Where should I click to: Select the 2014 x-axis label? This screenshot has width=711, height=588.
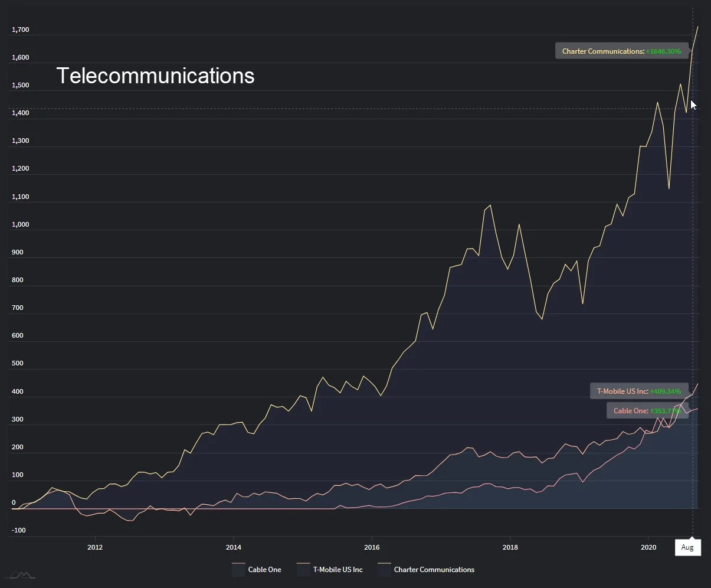pos(233,547)
